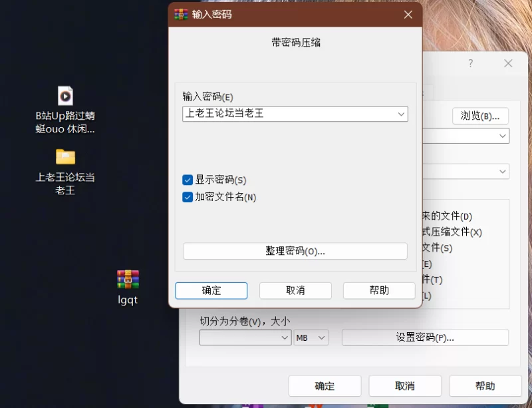Open the B站Up路过蜻蜓ouo video file icon
532x408 pixels.
(x=65, y=96)
